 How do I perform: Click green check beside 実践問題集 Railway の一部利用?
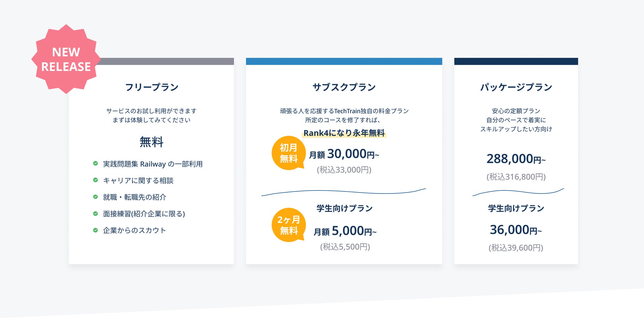coord(95,163)
